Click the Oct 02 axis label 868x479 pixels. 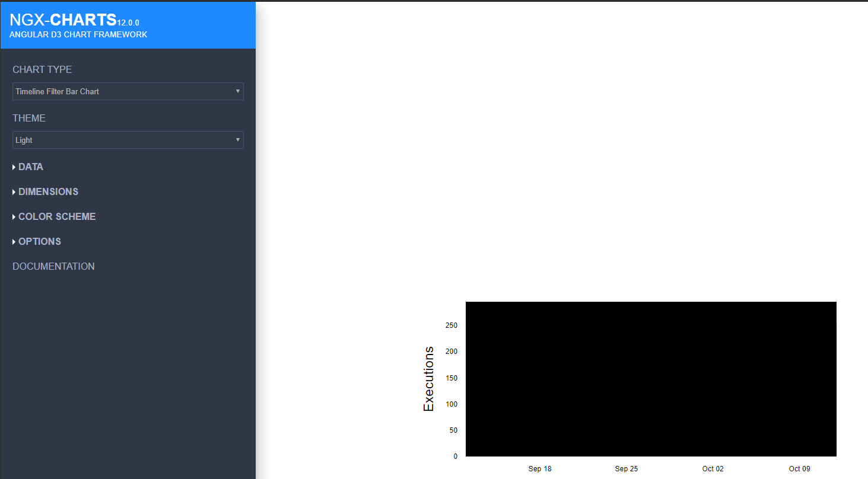713,468
